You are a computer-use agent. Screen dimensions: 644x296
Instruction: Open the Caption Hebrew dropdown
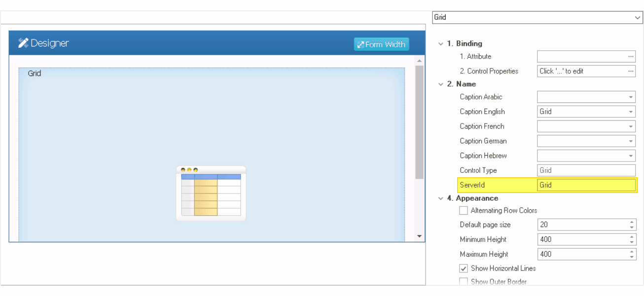point(631,156)
